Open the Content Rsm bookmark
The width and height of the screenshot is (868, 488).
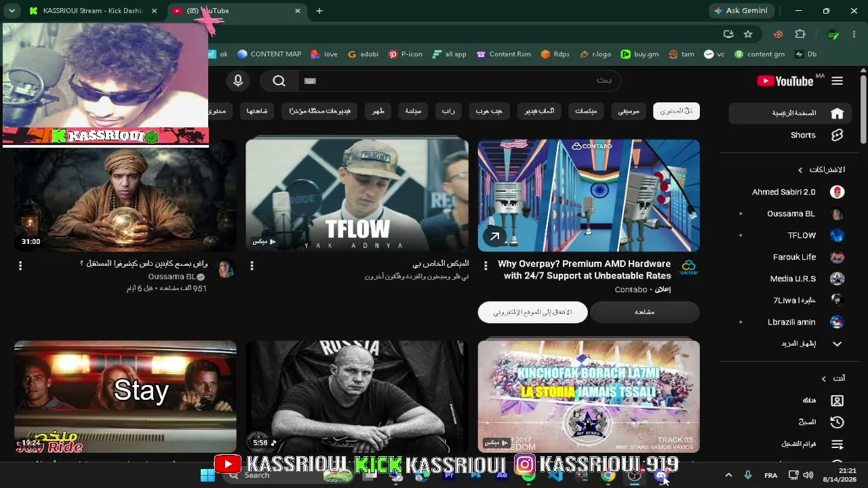(503, 54)
